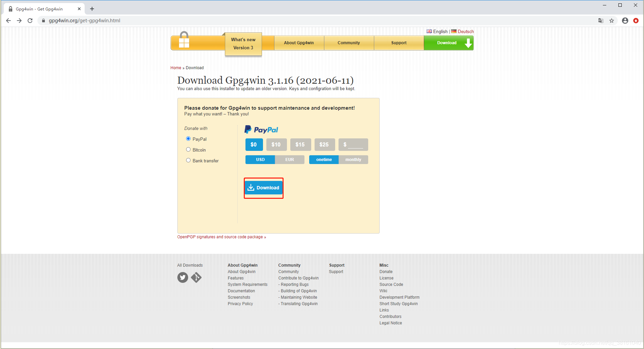Choose the $0 donation amount

[254, 144]
